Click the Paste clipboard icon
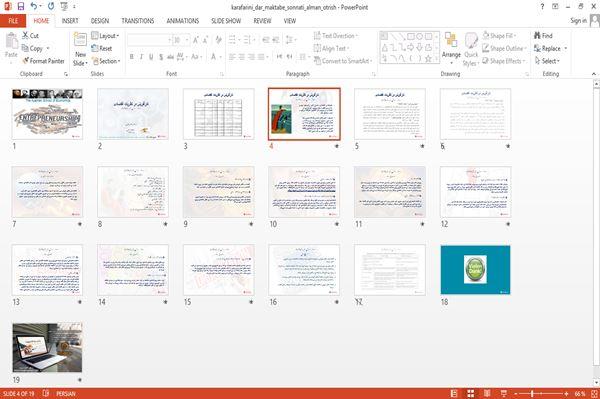The height and width of the screenshot is (399, 600). pos(11,41)
